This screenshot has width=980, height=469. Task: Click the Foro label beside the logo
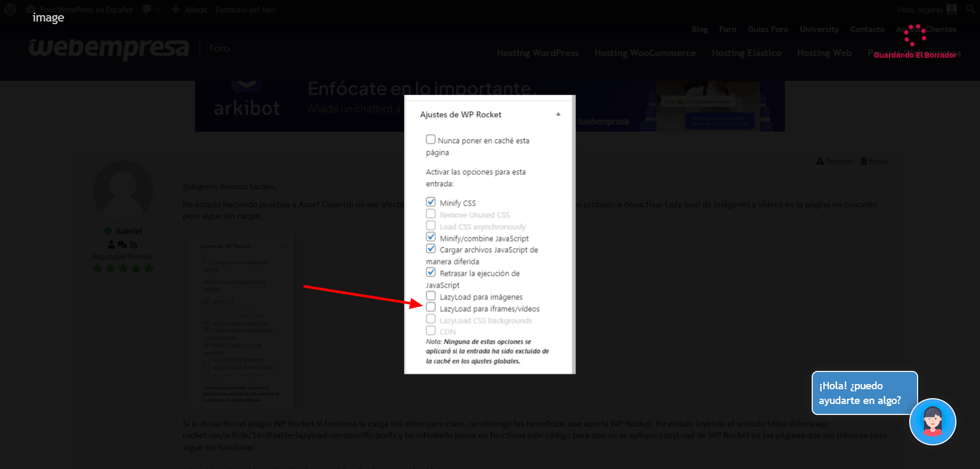click(219, 49)
